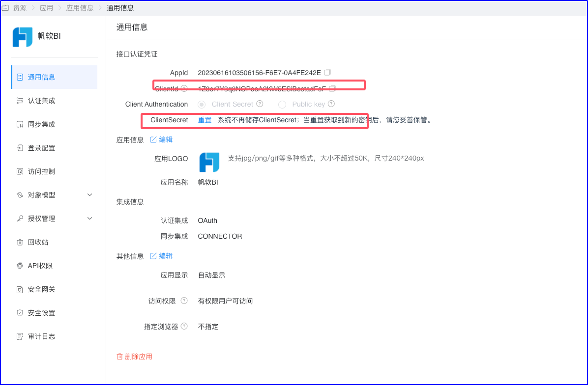Click the 通用信息 breadcrumb entry
Screen dimensions: 588x385
point(120,8)
